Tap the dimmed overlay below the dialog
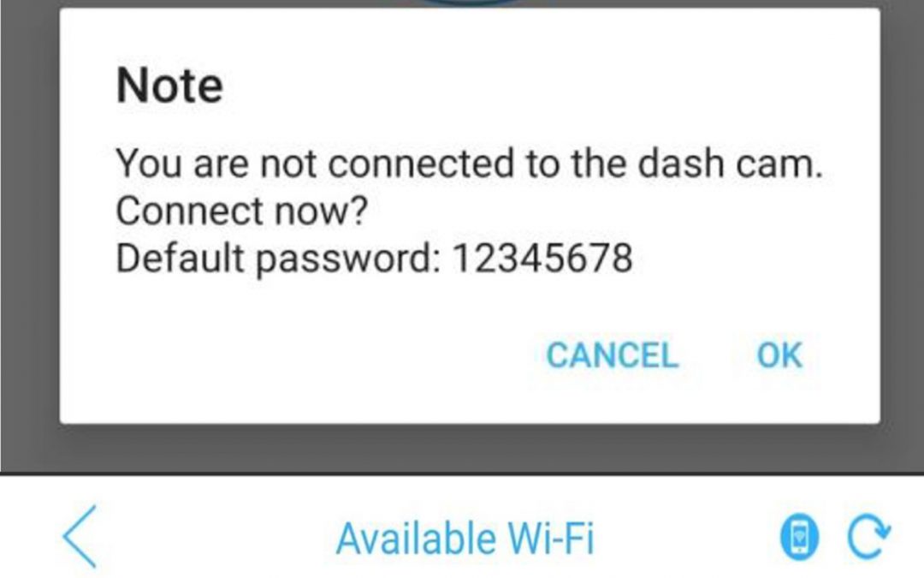Viewport: 924px width, 578px height. (462, 448)
